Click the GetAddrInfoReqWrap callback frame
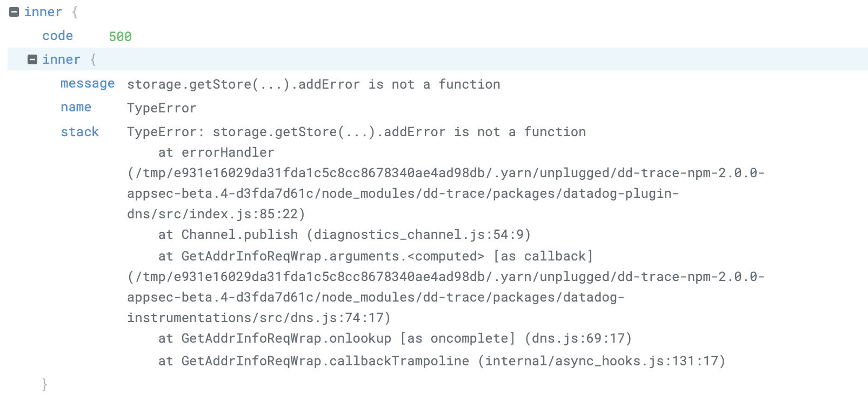The height and width of the screenshot is (401, 868). tap(377, 256)
